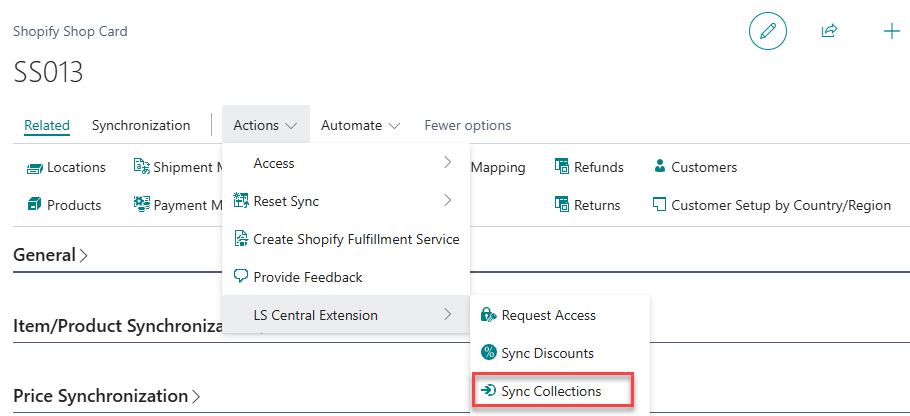The image size is (910, 416).
Task: Click the plus new-record icon
Action: tap(891, 31)
